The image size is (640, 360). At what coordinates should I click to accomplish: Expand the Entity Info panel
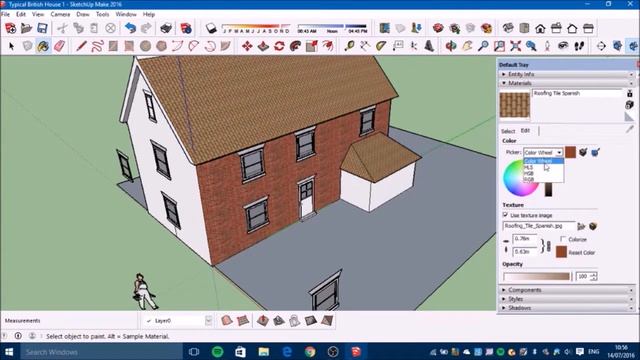566,74
